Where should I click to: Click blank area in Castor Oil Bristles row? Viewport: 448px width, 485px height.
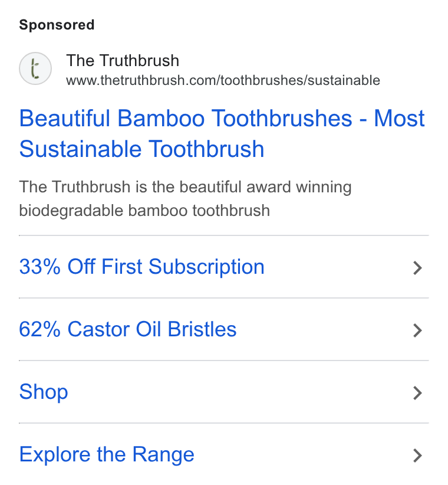[x=324, y=329]
